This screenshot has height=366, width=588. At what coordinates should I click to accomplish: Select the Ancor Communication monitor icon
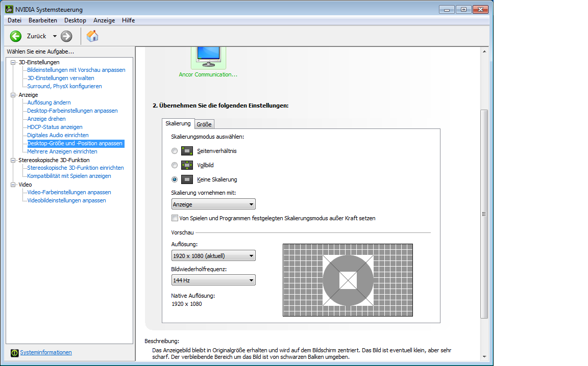pyautogui.click(x=208, y=57)
